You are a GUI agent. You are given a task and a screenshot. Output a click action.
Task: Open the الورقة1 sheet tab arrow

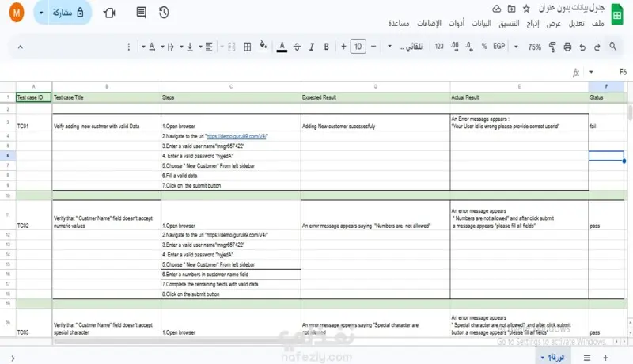coord(543,358)
